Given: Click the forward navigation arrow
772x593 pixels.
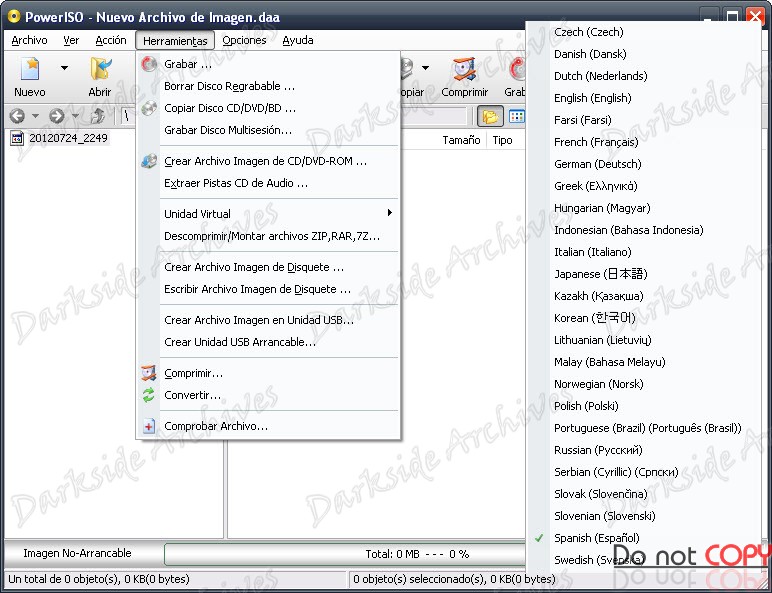Looking at the screenshot, I should [x=57, y=116].
